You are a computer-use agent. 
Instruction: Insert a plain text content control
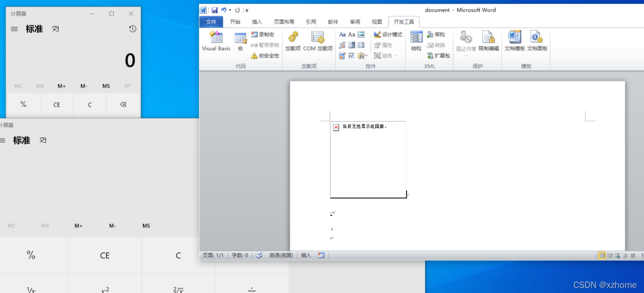[352, 35]
